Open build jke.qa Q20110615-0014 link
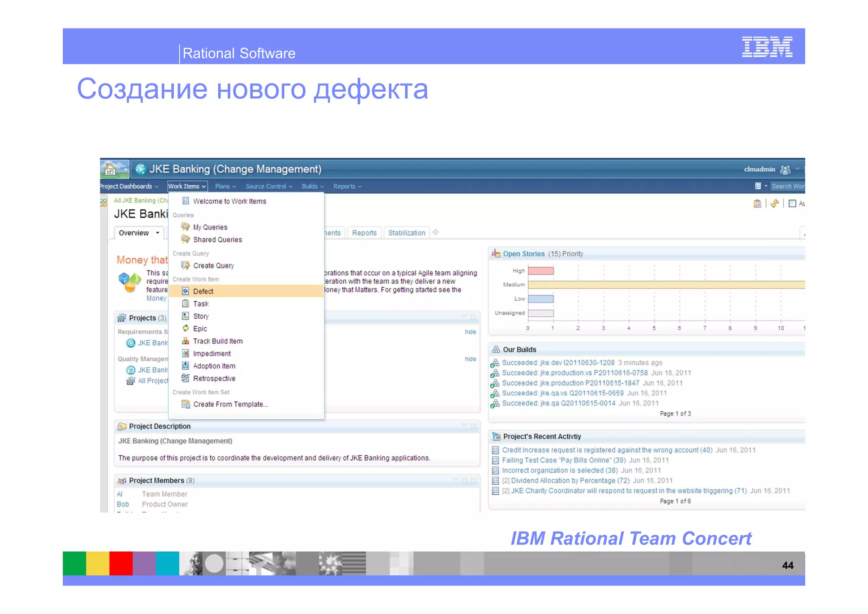This screenshot has height=614, width=868. click(x=559, y=403)
